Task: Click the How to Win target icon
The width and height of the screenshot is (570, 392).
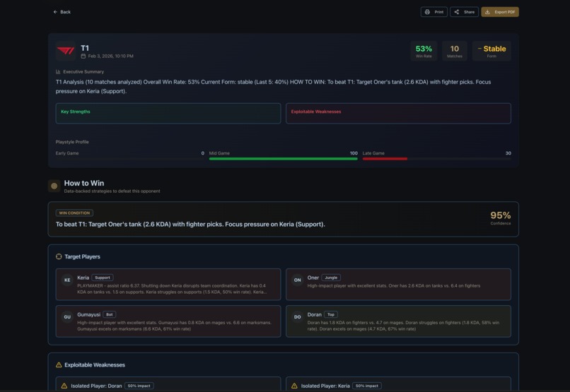Action: (54, 186)
